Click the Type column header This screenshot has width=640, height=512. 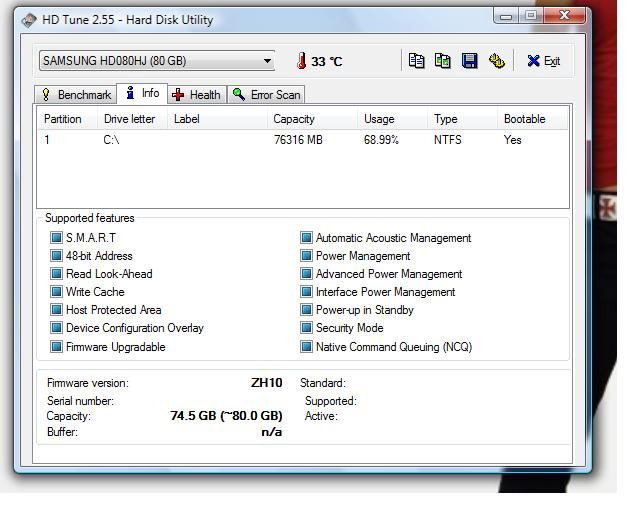463,119
